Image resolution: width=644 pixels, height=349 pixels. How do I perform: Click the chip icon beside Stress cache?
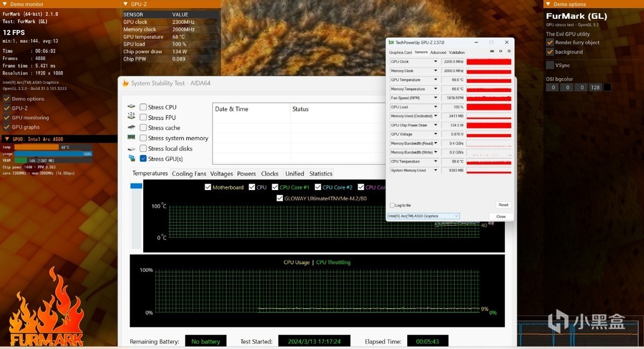131,128
